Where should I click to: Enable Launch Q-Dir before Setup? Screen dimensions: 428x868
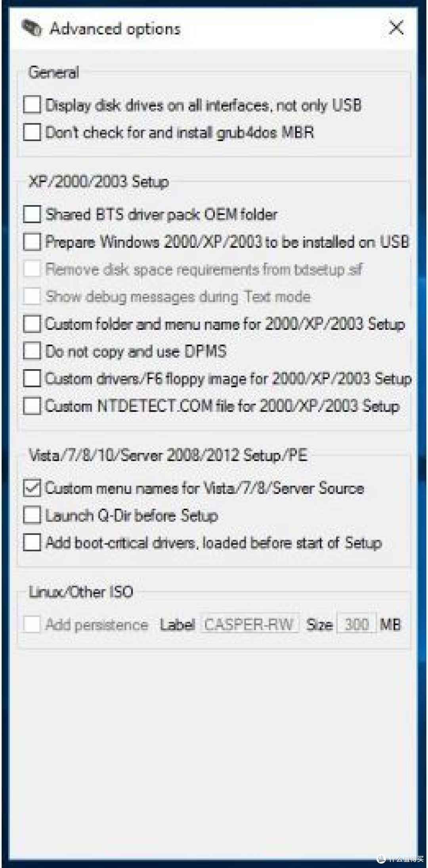click(x=32, y=515)
